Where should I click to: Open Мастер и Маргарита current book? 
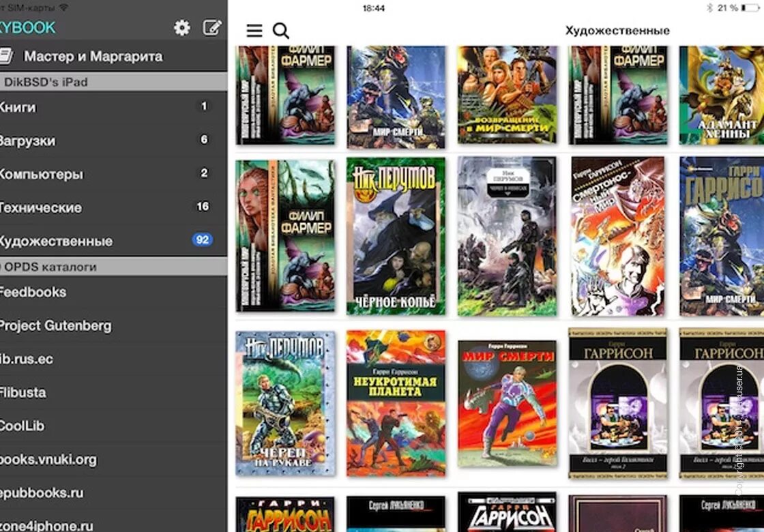coord(113,56)
